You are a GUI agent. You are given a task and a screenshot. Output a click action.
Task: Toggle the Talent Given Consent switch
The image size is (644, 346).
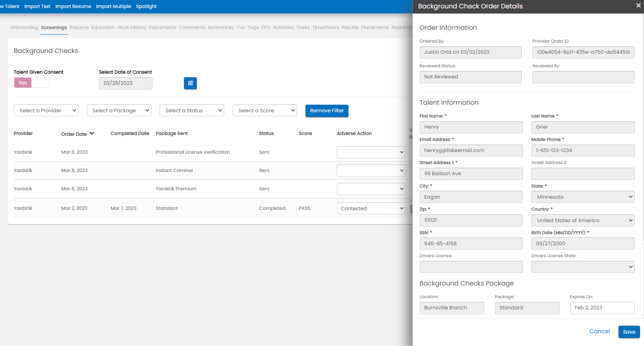tap(32, 83)
